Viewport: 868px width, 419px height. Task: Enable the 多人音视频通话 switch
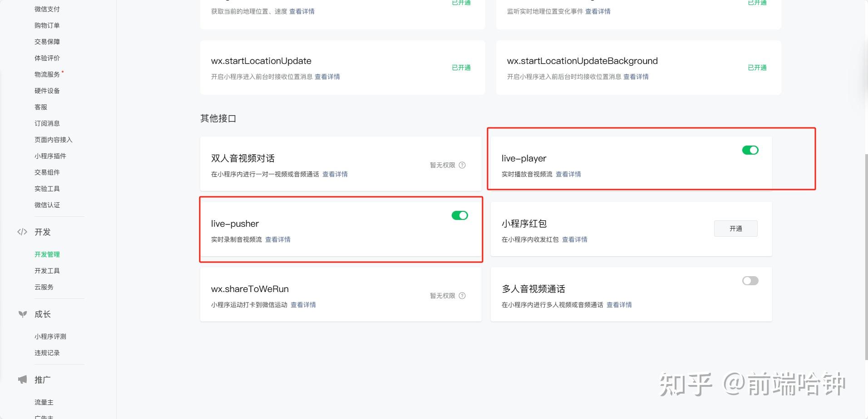click(750, 281)
